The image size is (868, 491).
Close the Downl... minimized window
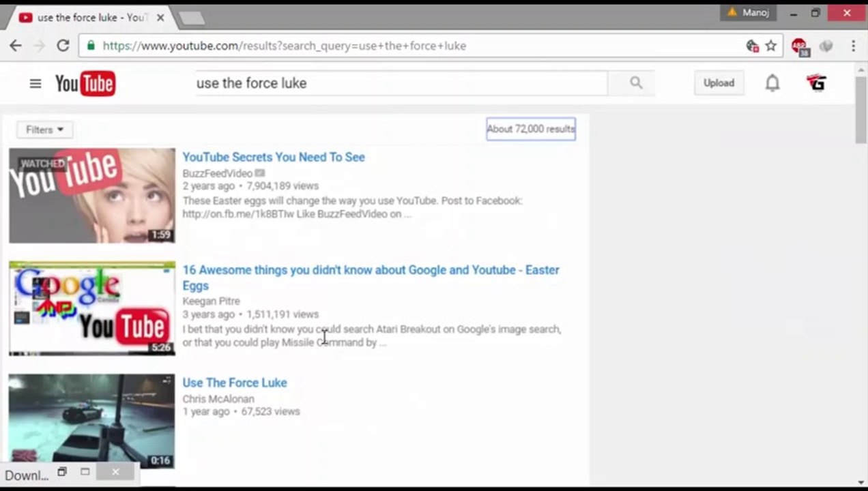[115, 472]
